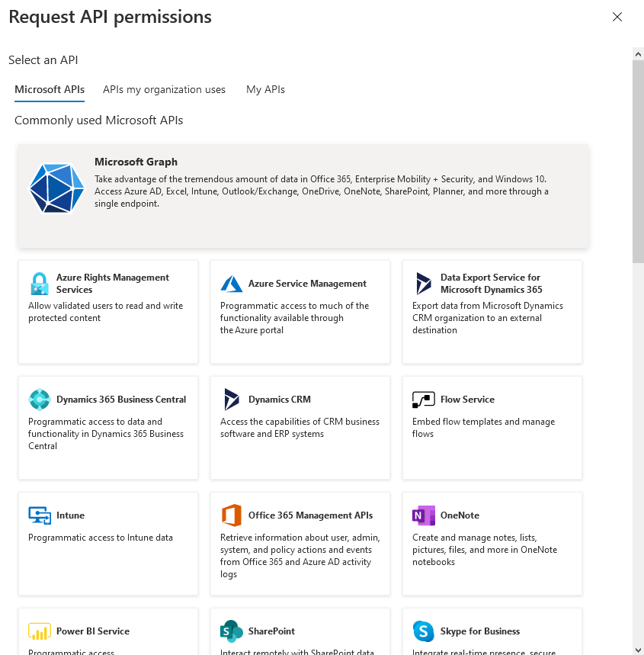Select the My APIs tab
Image resolution: width=644 pixels, height=655 pixels.
click(x=265, y=89)
